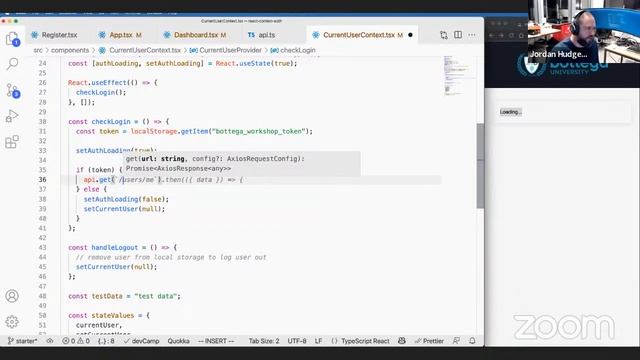
Task: Click the {.}: 8 status bar item
Action: click(x=106, y=341)
